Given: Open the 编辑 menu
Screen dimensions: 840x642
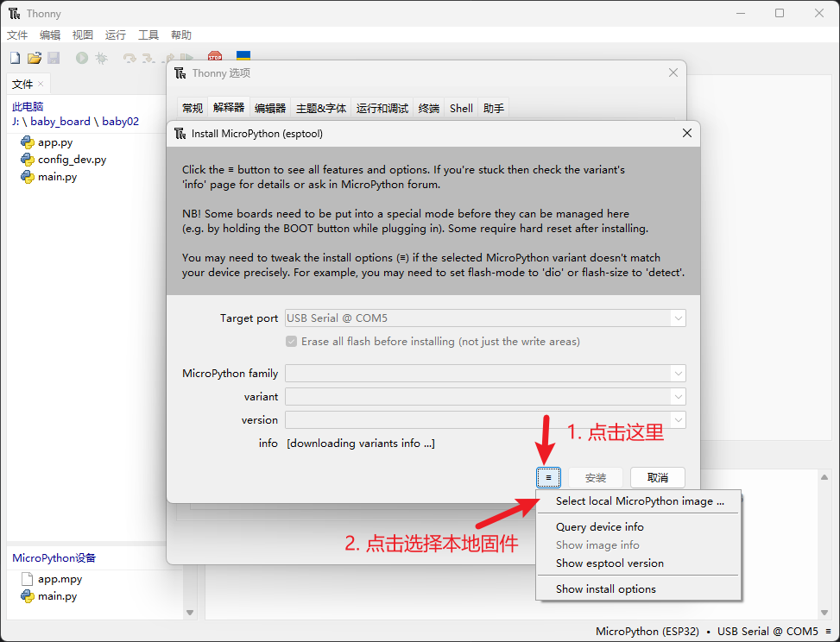Looking at the screenshot, I should pyautogui.click(x=50, y=35).
